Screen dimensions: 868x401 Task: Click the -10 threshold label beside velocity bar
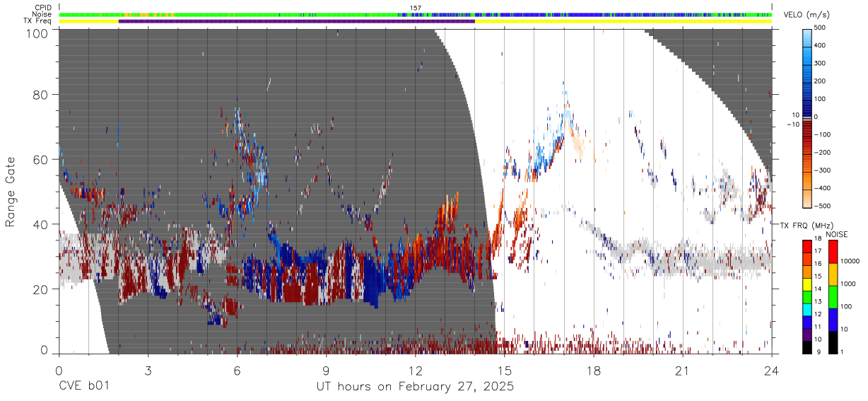[x=794, y=124]
